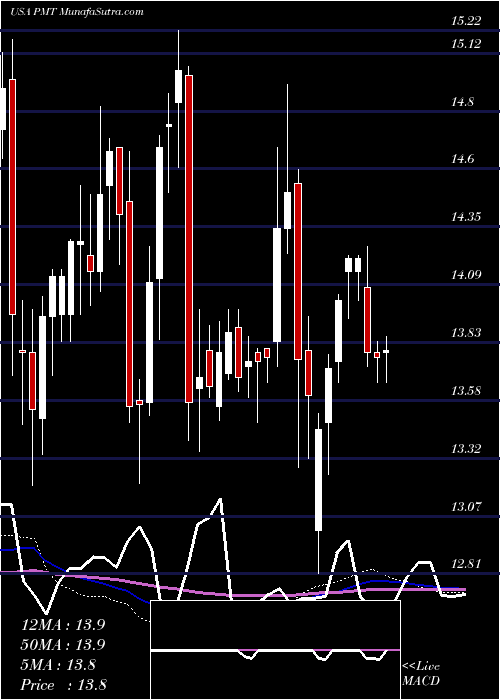The image size is (500, 700).
Task: Click the 14.6 price axis label
Action: [462, 159]
